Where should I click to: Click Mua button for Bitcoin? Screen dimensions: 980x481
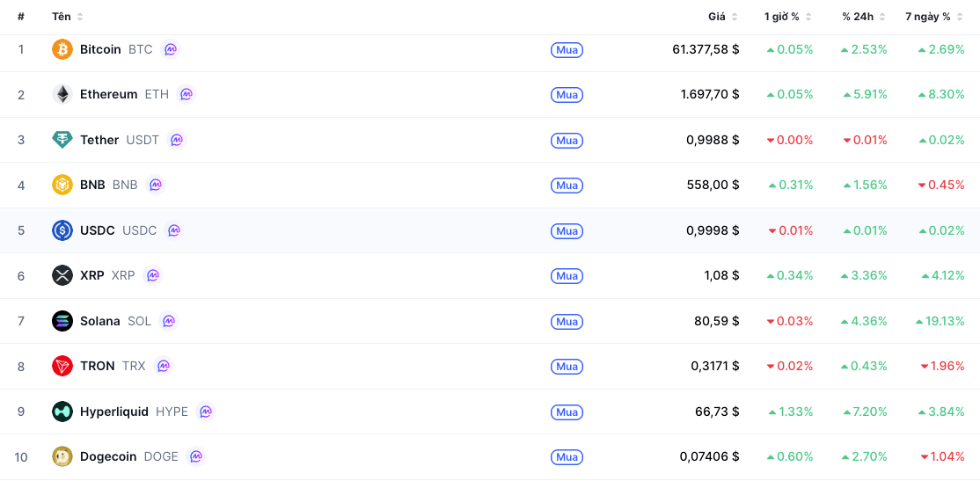point(567,50)
